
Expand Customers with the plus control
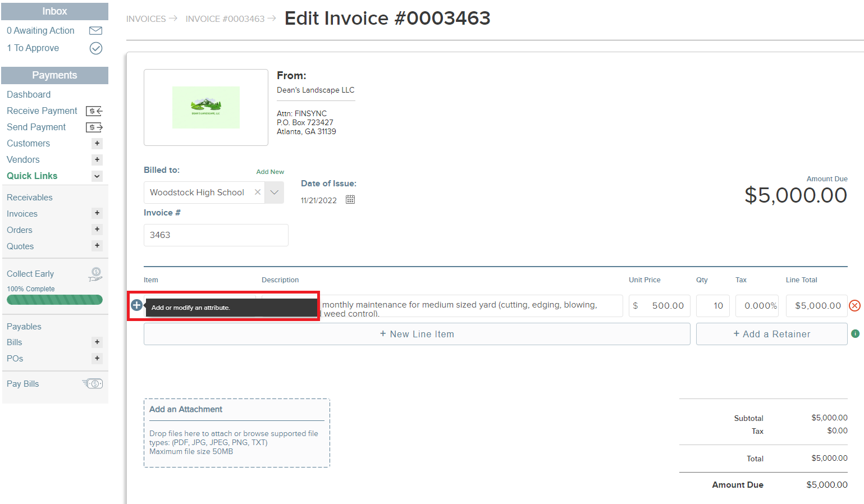(97, 144)
